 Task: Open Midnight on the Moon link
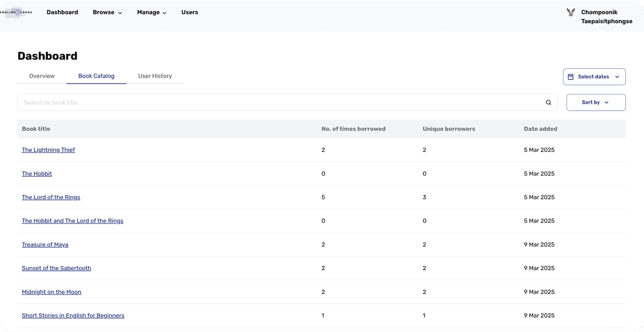[52, 292]
